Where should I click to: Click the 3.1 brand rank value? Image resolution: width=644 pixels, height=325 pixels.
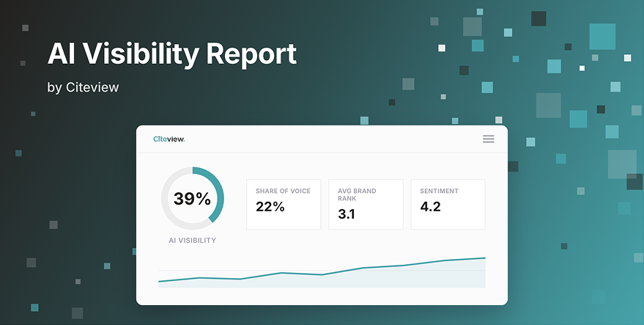pos(347,214)
